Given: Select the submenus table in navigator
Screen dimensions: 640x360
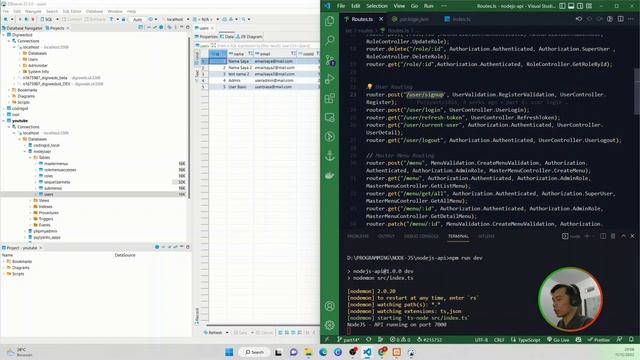Looking at the screenshot, I should 53,188.
